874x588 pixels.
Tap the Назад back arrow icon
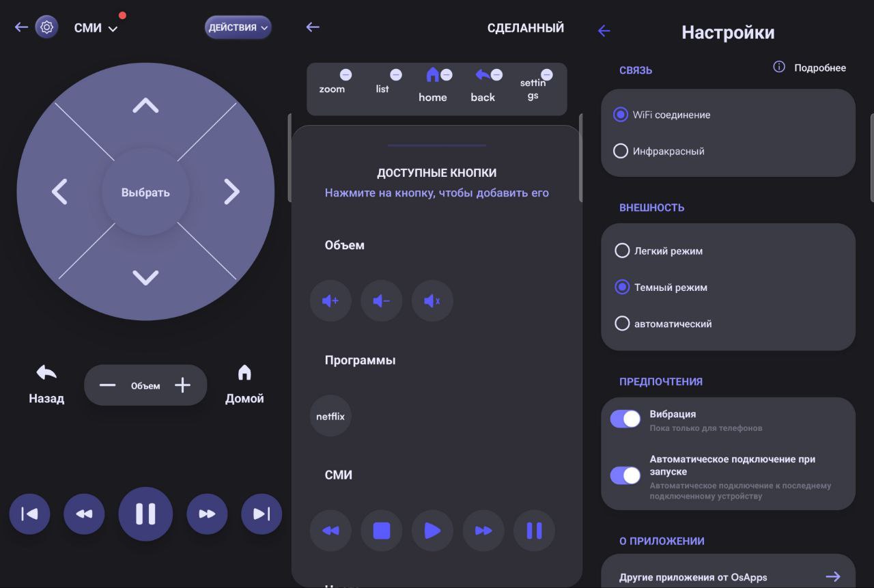point(46,373)
